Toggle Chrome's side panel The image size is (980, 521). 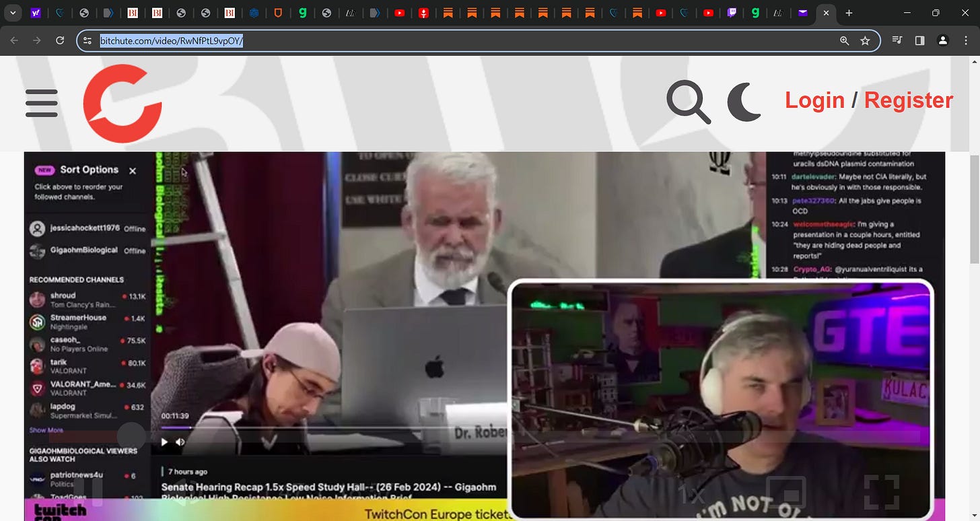[919, 40]
